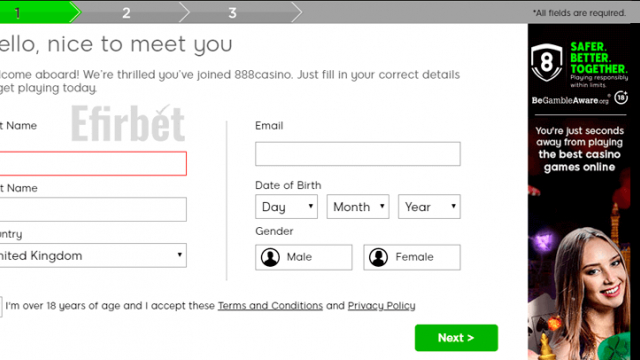The image size is (640, 360).
Task: Open the Terms and Conditions link
Action: (x=270, y=306)
